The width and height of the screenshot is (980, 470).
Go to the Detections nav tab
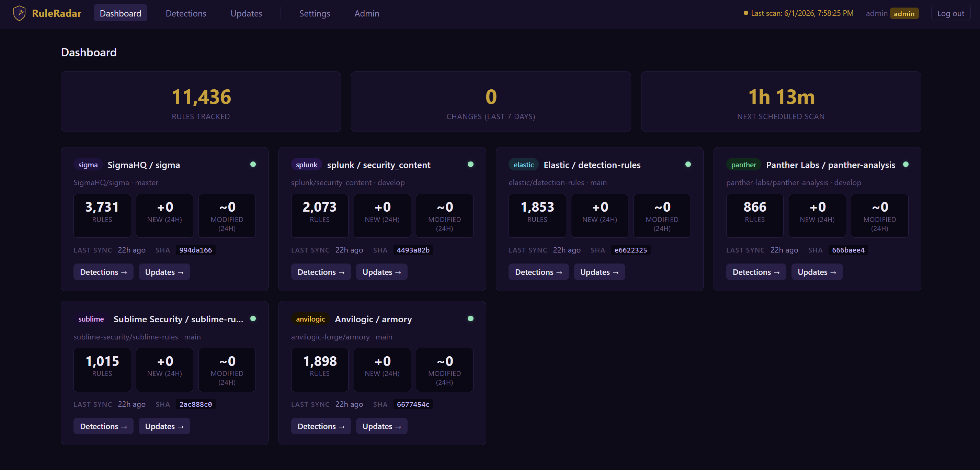[186, 13]
